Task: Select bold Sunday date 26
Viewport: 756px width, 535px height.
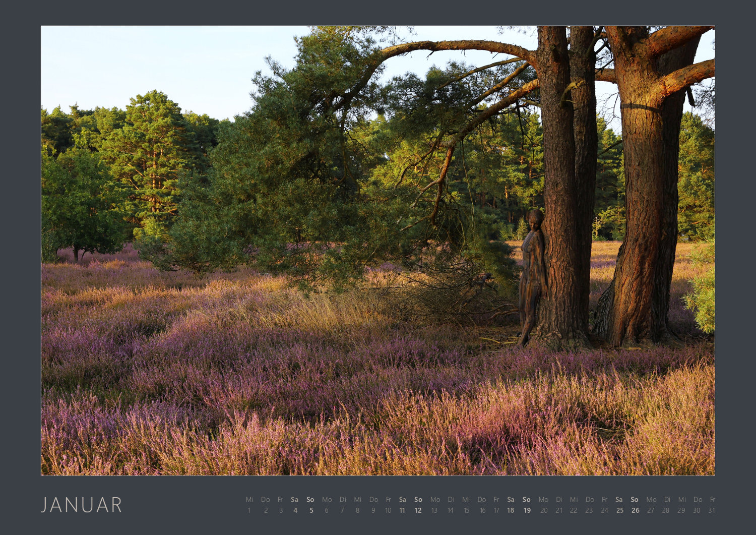Action: [635, 510]
